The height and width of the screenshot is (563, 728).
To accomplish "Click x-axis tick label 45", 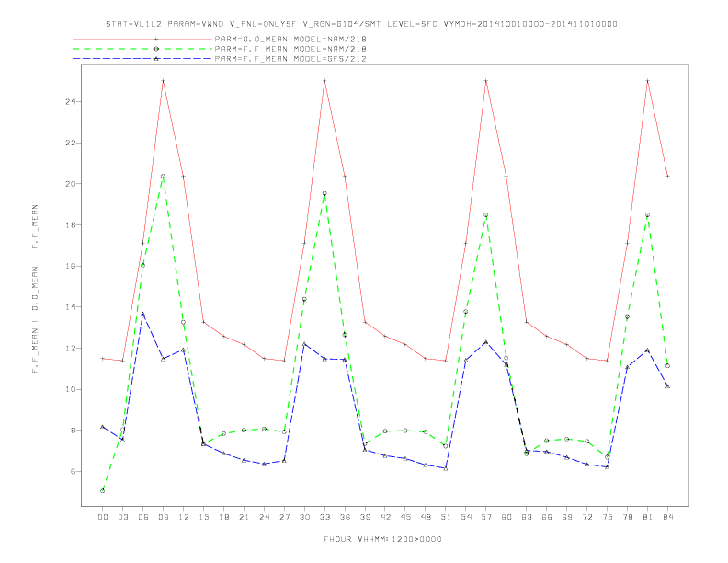I will (405, 517).
